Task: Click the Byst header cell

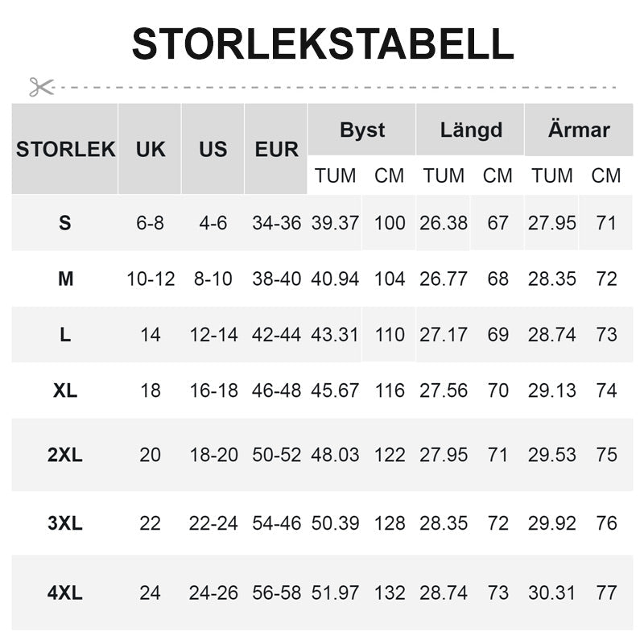Action: pyautogui.click(x=362, y=130)
